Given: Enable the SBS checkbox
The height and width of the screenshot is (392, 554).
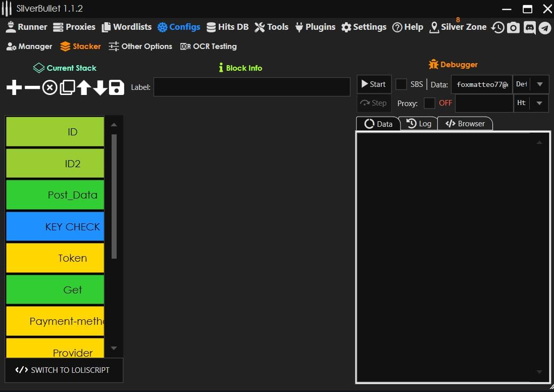Looking at the screenshot, I should pos(400,84).
